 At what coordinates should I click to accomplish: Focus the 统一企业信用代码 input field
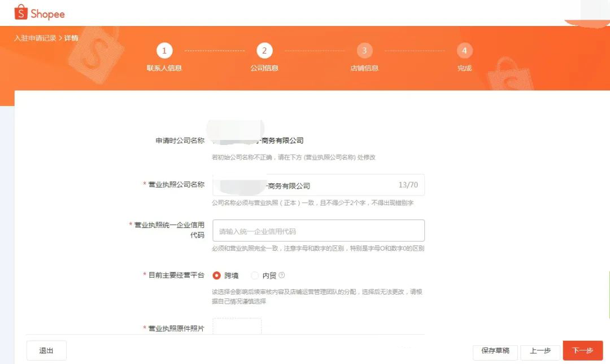[318, 231]
